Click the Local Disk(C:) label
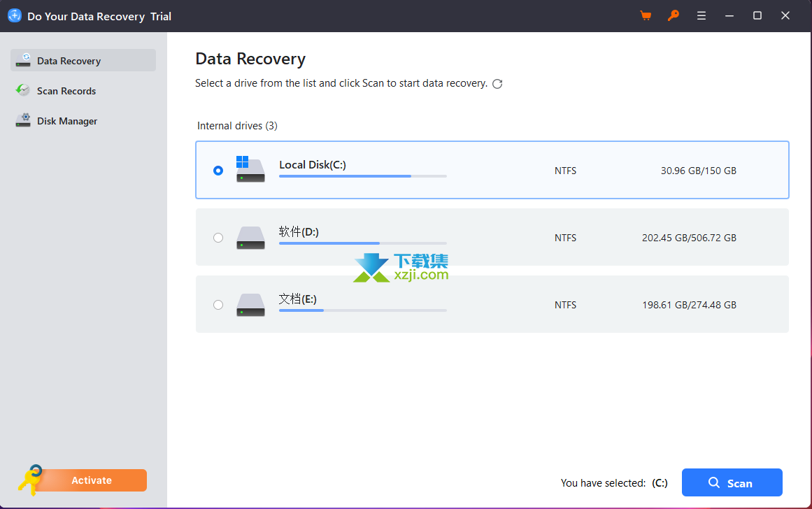The width and height of the screenshot is (812, 509). [x=312, y=165]
